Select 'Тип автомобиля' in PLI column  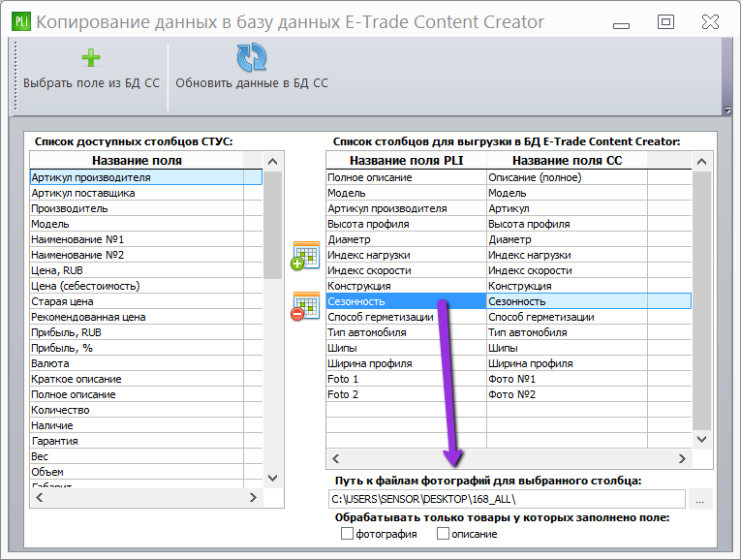pyautogui.click(x=407, y=332)
